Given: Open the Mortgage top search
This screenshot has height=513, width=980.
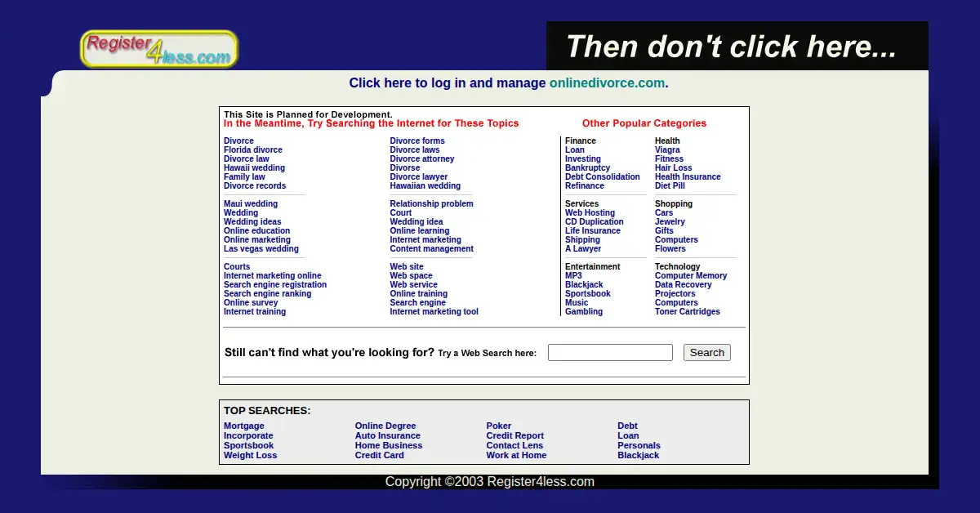Looking at the screenshot, I should [244, 426].
